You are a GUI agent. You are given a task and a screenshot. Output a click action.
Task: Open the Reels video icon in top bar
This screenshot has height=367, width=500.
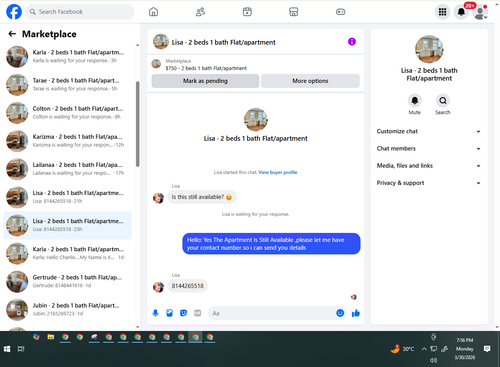(247, 12)
